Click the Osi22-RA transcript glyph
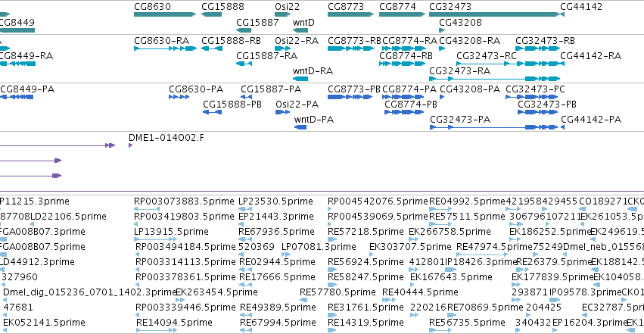This screenshot has width=644, height=334. coord(282,48)
